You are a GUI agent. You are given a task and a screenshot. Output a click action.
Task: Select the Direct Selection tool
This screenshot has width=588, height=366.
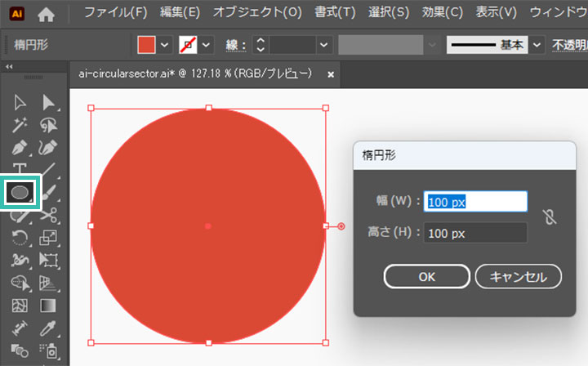[x=48, y=102]
